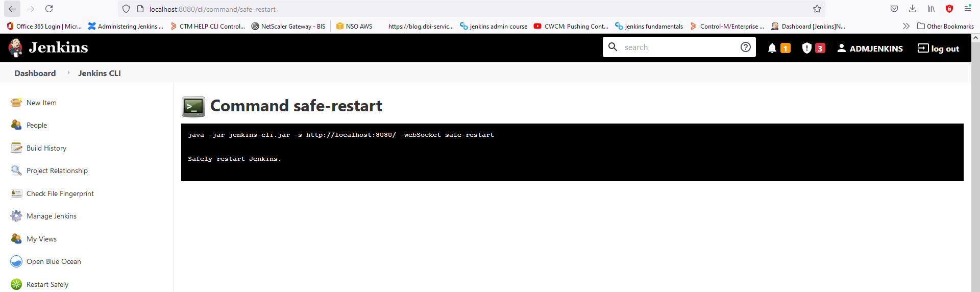Viewport: 980px width, 292px height.
Task: Click the People sidebar icon
Action: 16,125
